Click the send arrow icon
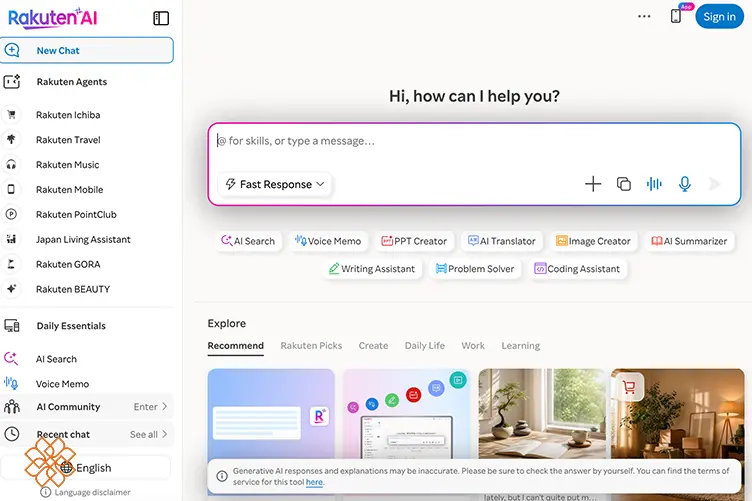 (714, 184)
